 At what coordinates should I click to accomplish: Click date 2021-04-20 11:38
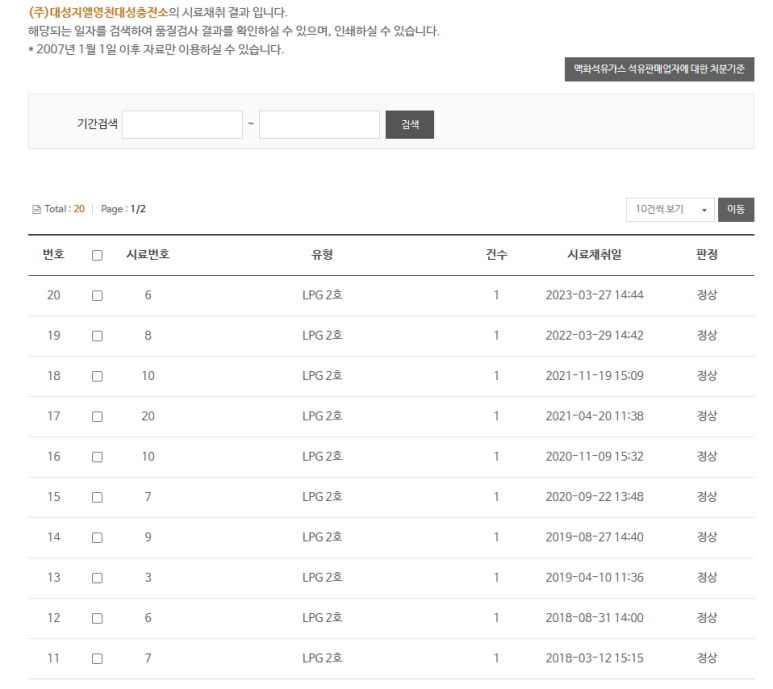tap(595, 416)
